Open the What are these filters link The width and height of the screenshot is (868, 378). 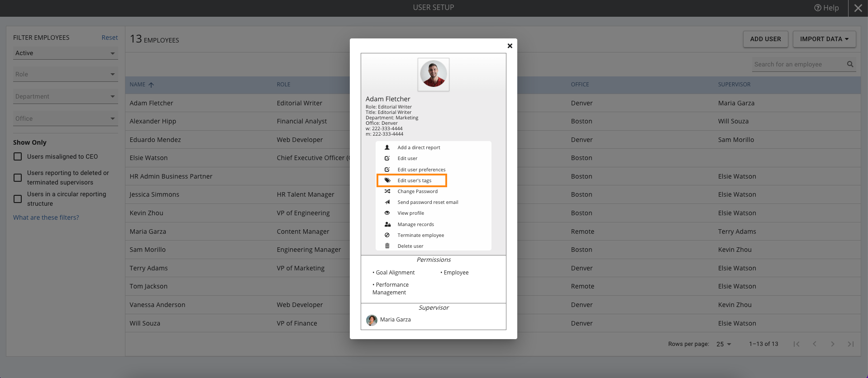coord(46,217)
